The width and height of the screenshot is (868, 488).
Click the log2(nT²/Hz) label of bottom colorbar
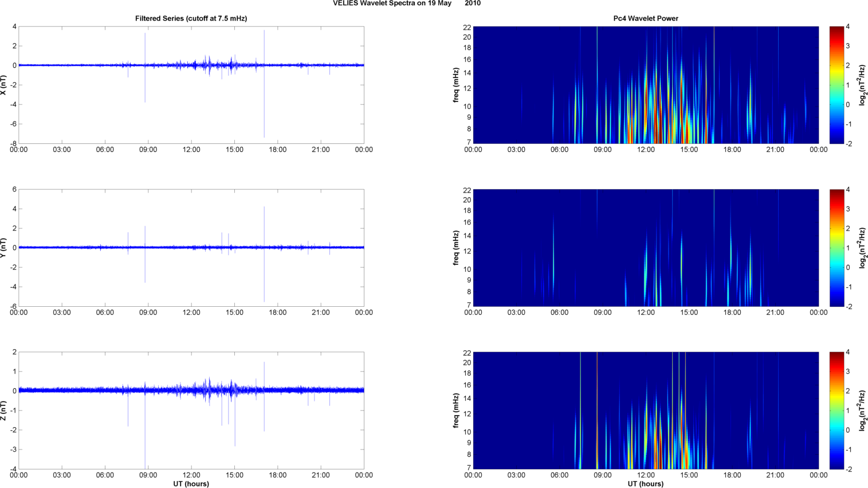tap(862, 411)
